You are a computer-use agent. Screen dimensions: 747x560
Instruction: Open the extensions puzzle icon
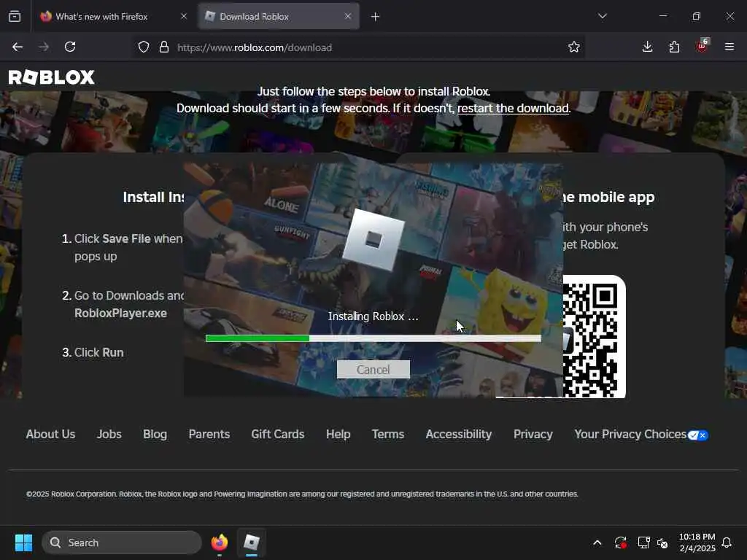[x=674, y=47]
